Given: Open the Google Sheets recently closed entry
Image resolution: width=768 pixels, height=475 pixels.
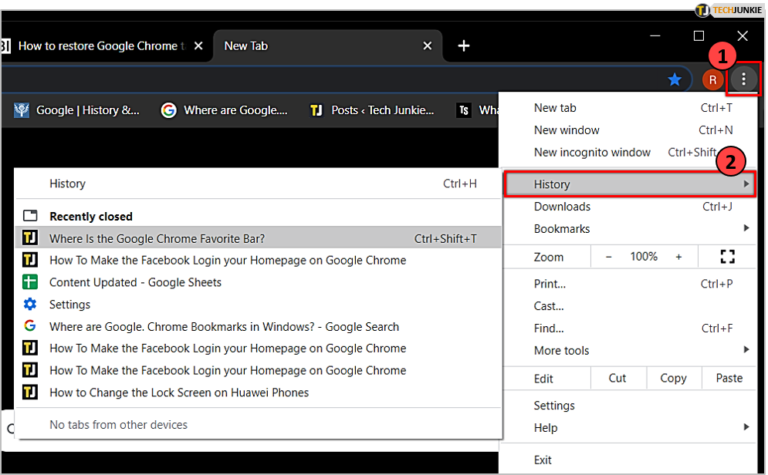Looking at the screenshot, I should (135, 282).
